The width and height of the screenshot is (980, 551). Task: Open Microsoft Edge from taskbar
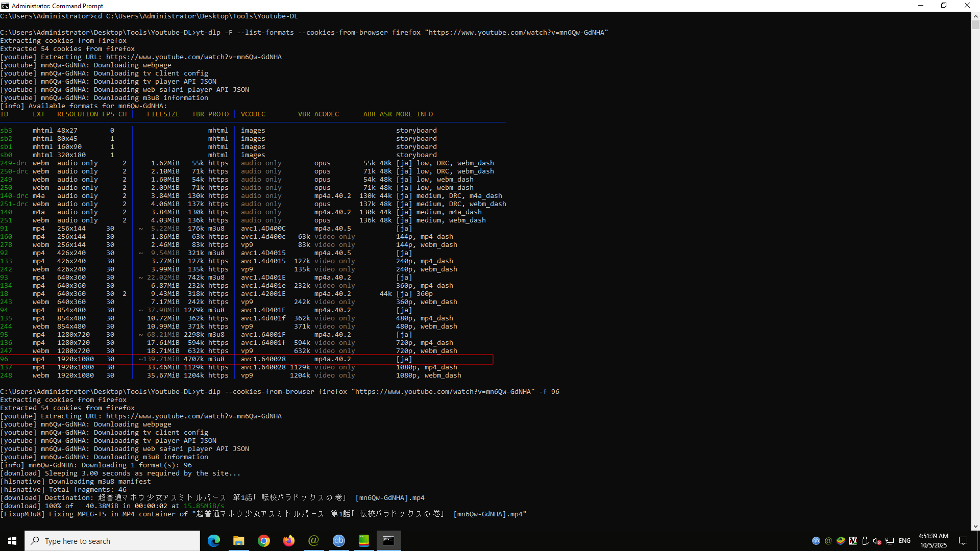[214, 541]
